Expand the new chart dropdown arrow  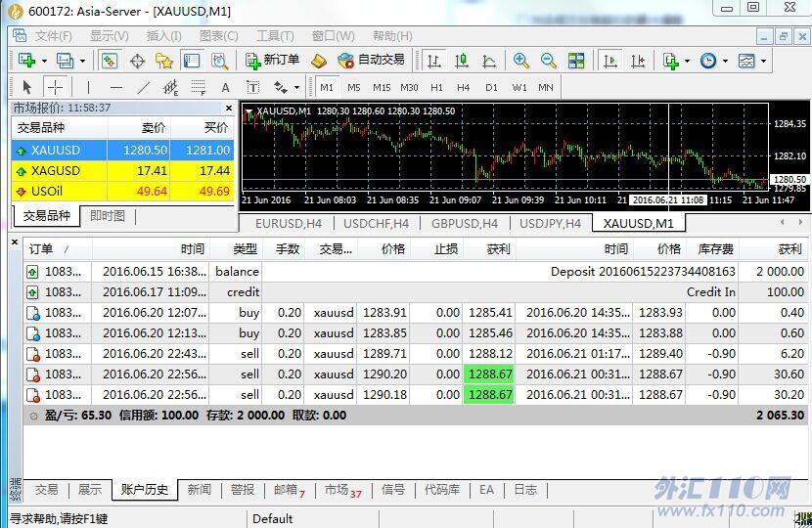[x=44, y=61]
